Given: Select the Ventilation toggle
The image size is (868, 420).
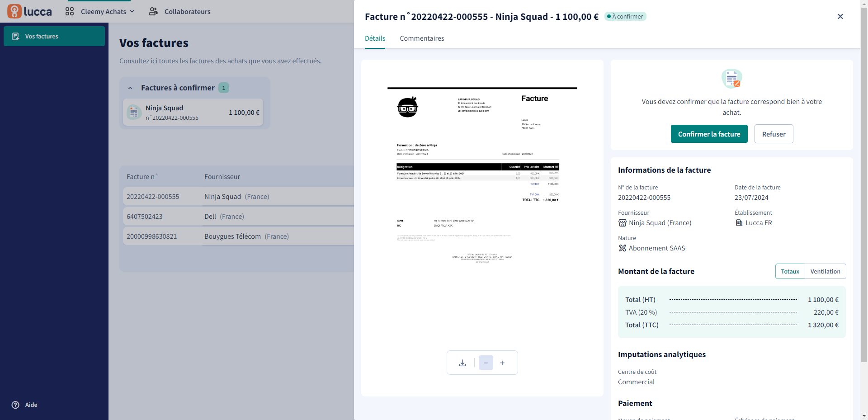Looking at the screenshot, I should (x=826, y=271).
